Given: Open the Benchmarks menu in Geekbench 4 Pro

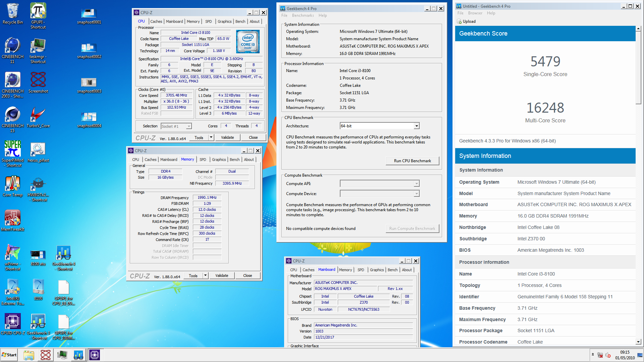Looking at the screenshot, I should point(303,15).
